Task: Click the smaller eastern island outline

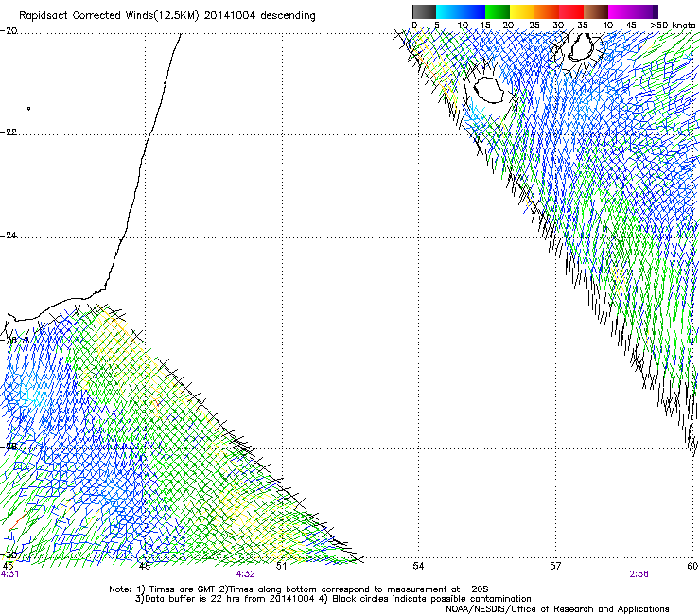Action: 582,46
